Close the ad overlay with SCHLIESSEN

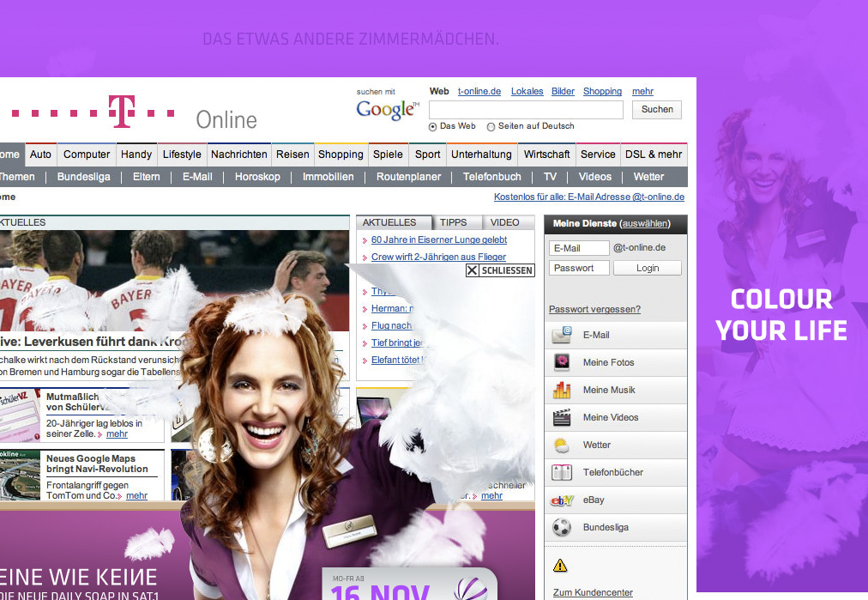coord(500,270)
